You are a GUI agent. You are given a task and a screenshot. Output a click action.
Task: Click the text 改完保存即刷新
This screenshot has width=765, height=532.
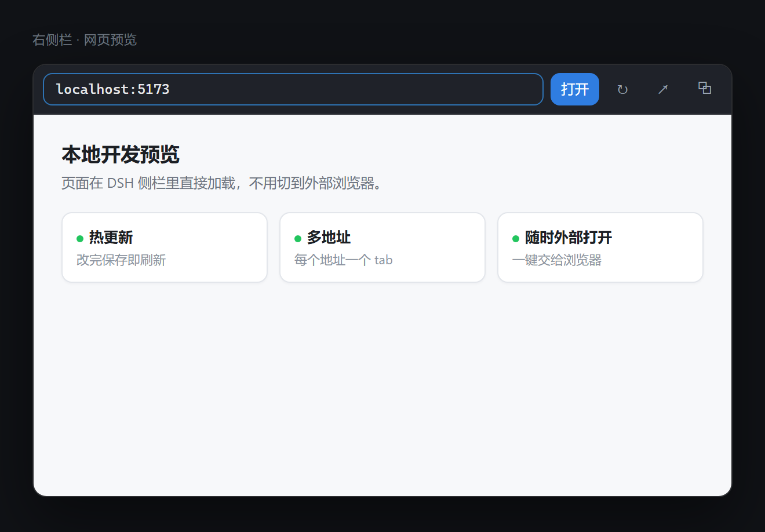121,260
